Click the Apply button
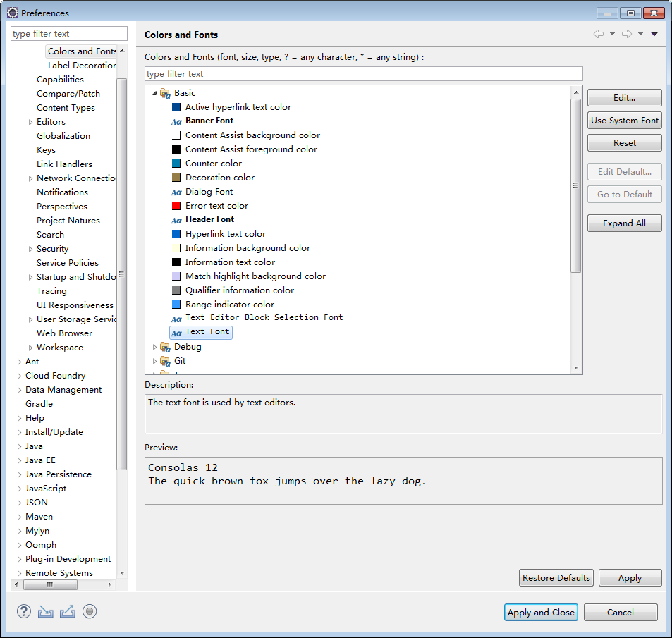This screenshot has width=672, height=638. click(x=630, y=578)
